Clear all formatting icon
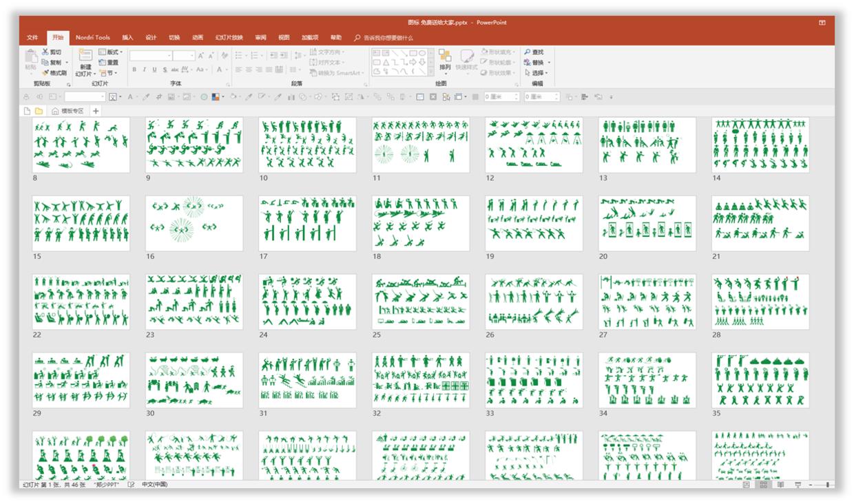The width and height of the screenshot is (854, 504). 225,55
